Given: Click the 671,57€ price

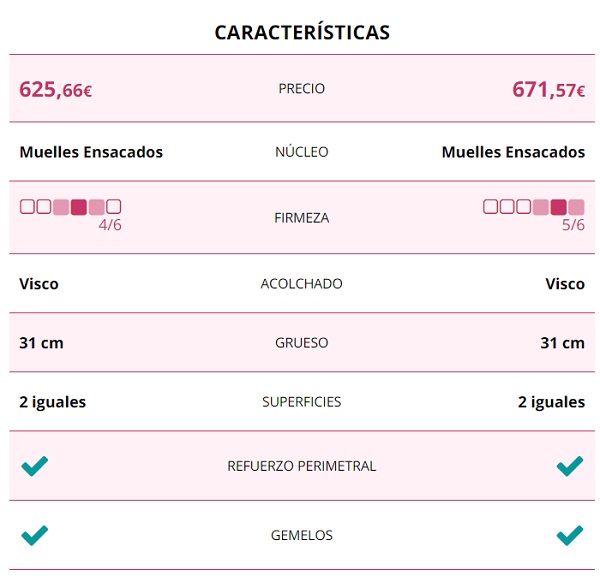Looking at the screenshot, I should coord(548,90).
